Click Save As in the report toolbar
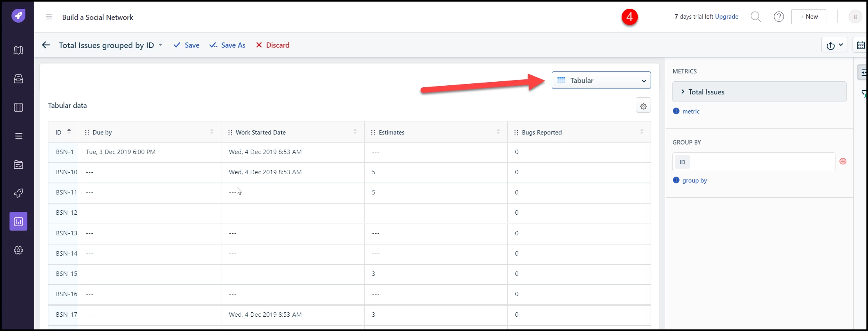 pyautogui.click(x=227, y=45)
